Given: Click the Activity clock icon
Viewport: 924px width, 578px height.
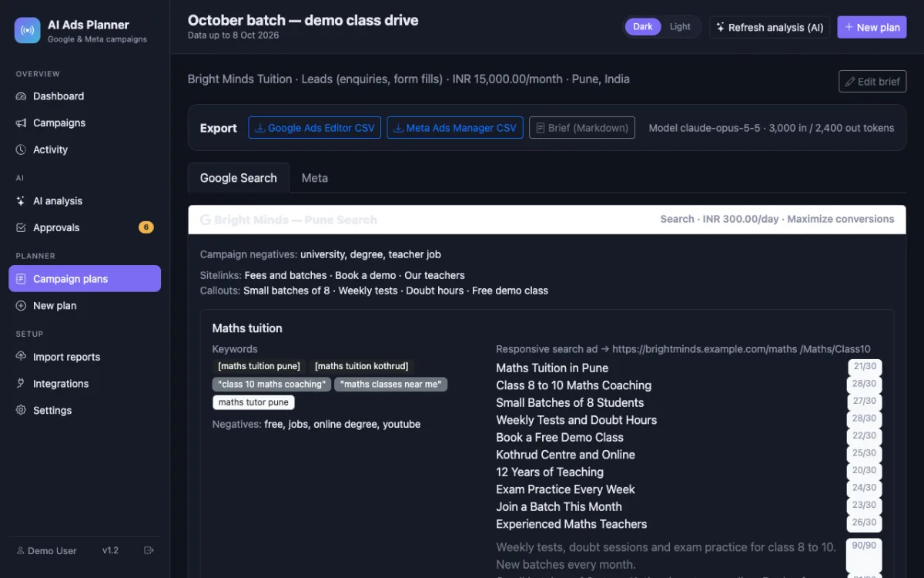Looking at the screenshot, I should [x=21, y=150].
